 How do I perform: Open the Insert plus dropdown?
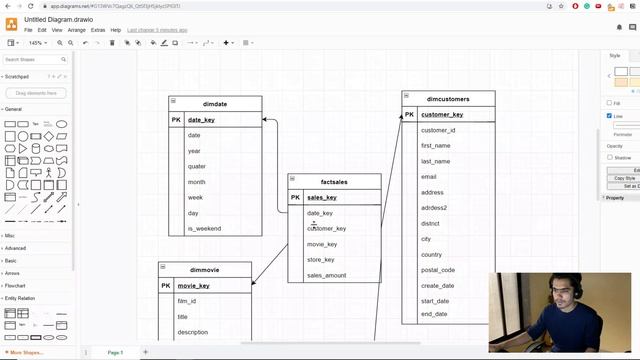pos(228,43)
